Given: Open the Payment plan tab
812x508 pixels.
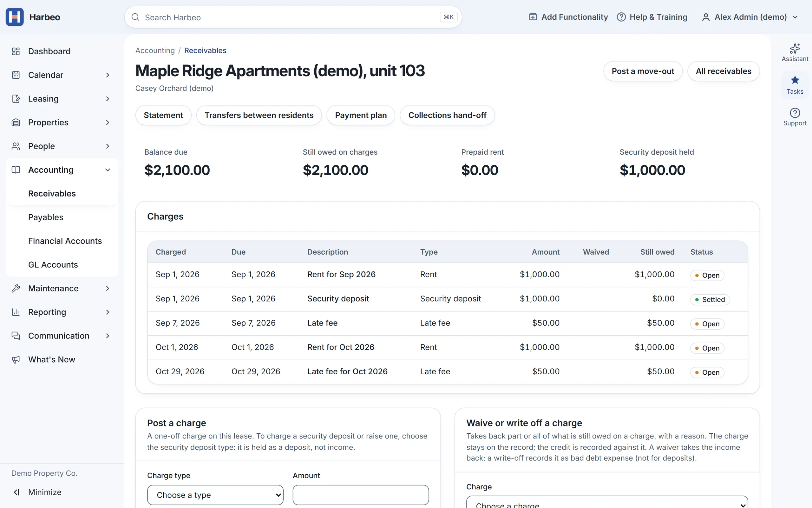Looking at the screenshot, I should [361, 115].
